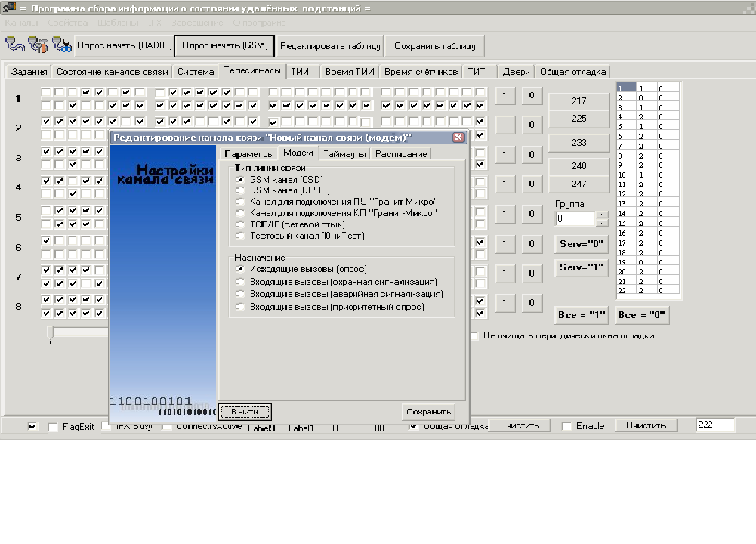756x544 pixels.
Task: Click the input field containing 222
Action: pos(714,425)
